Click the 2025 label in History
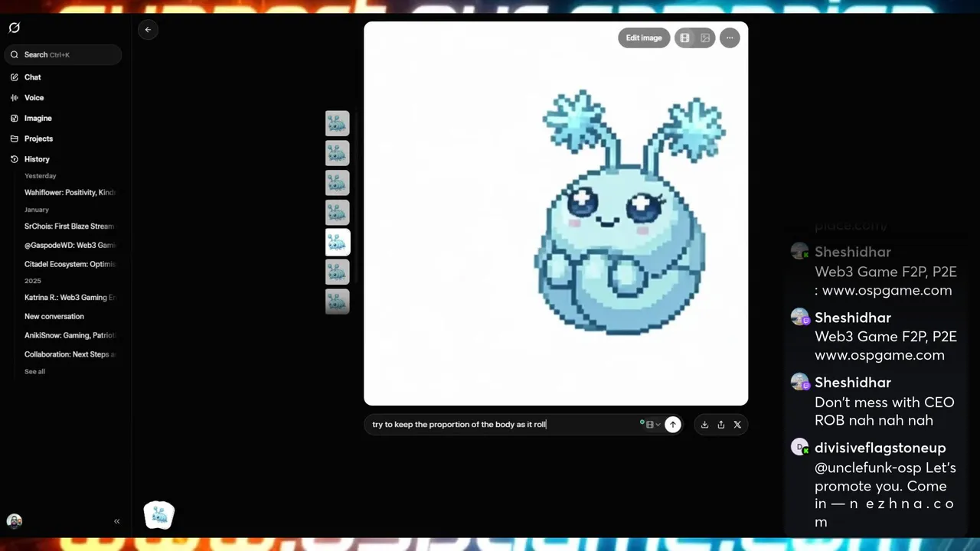980x551 pixels. (x=33, y=281)
